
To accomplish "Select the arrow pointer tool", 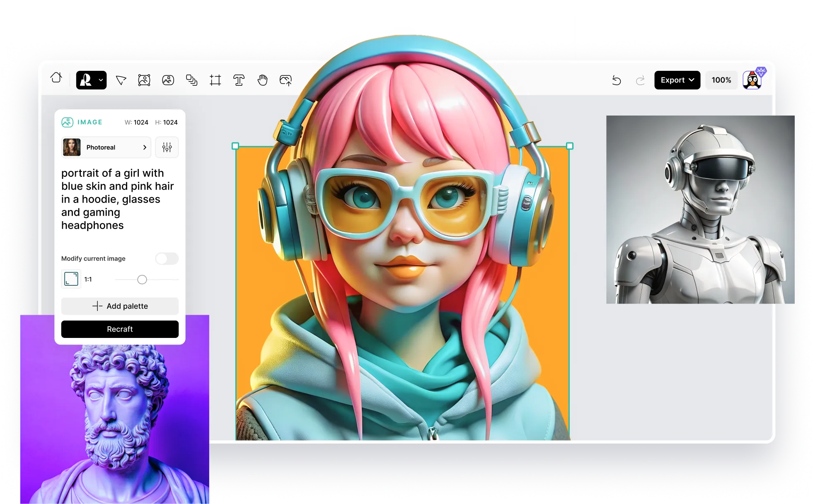I will (x=121, y=80).
